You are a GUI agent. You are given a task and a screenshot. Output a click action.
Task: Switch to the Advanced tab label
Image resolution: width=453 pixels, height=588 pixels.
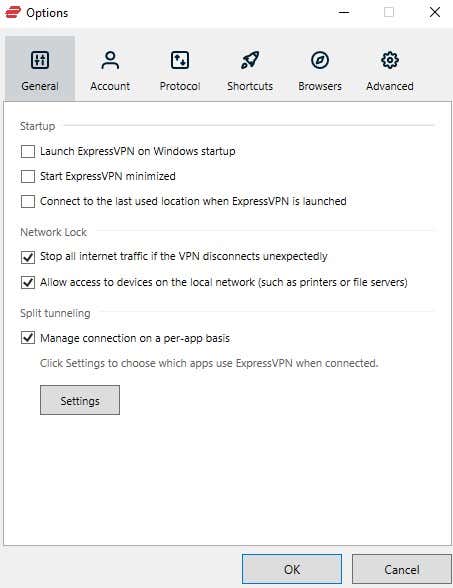click(x=390, y=86)
